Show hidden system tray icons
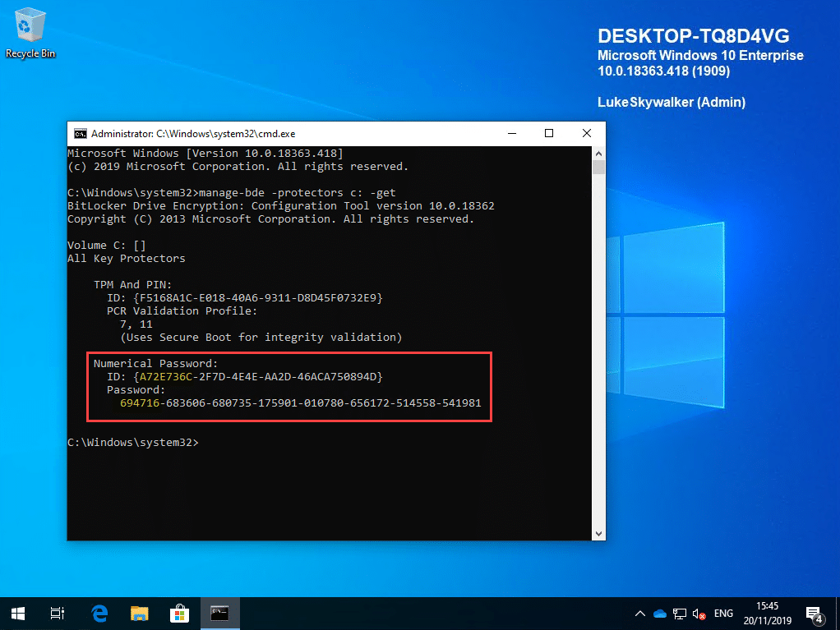The height and width of the screenshot is (630, 840). point(639,614)
